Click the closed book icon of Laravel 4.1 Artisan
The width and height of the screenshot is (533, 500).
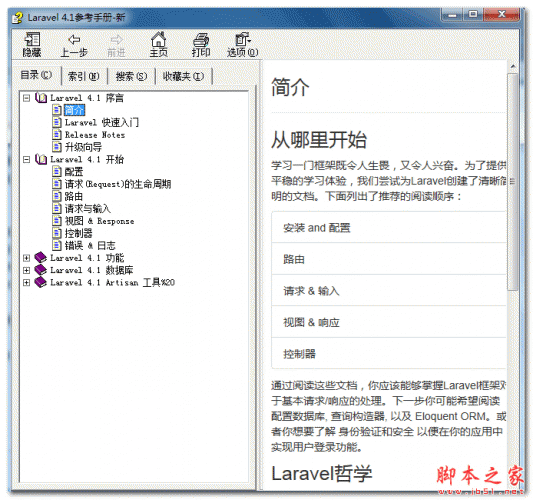[x=41, y=282]
